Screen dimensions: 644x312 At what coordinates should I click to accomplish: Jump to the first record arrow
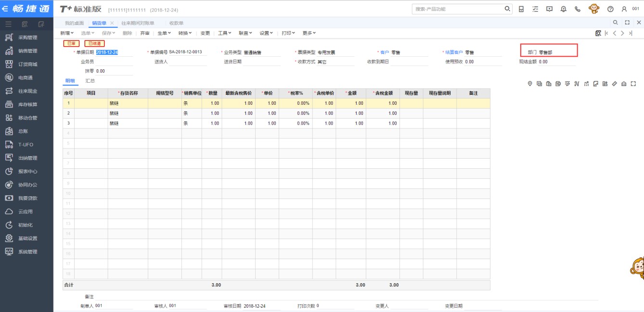tap(606, 33)
